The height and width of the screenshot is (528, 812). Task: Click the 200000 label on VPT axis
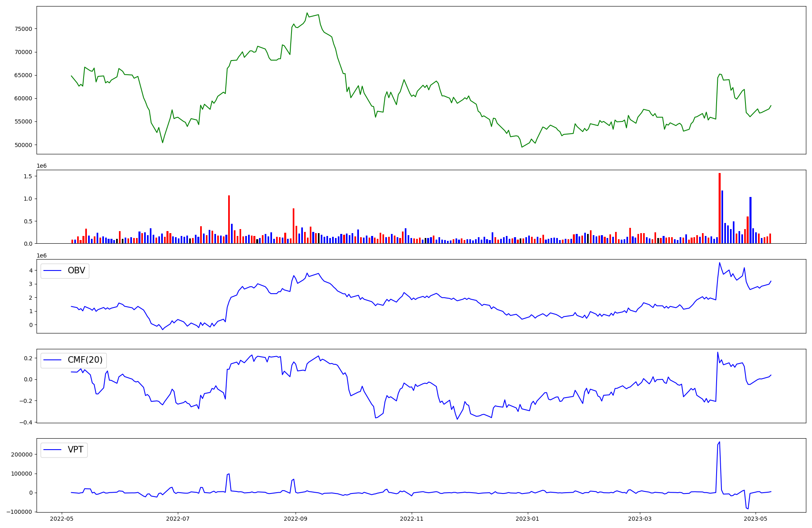tap(22, 454)
